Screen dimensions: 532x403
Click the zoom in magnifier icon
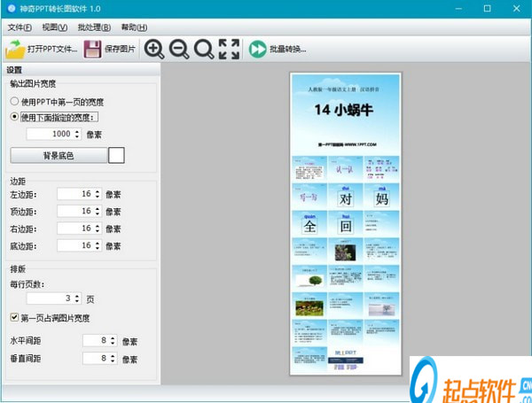[x=153, y=49]
